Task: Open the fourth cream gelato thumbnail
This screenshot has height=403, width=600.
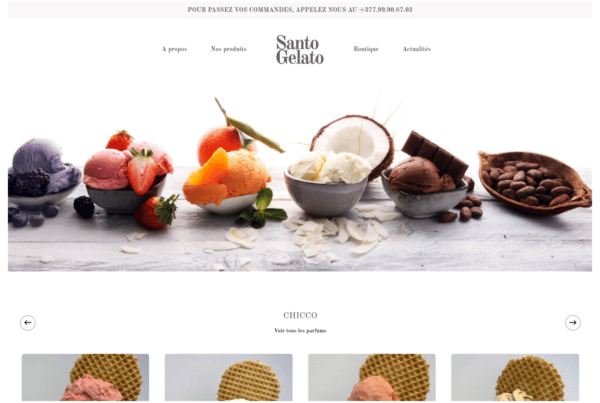Action: click(x=515, y=377)
